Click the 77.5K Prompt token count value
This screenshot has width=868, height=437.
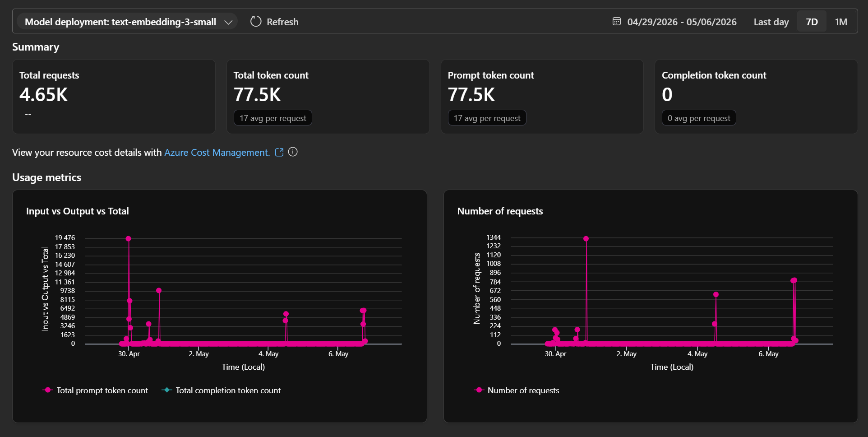[471, 95]
